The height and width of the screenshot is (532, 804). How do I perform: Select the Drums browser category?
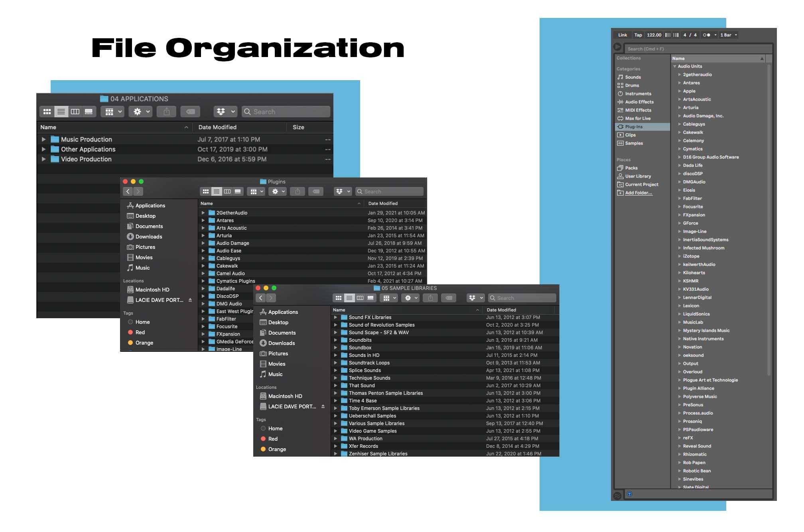click(x=632, y=85)
